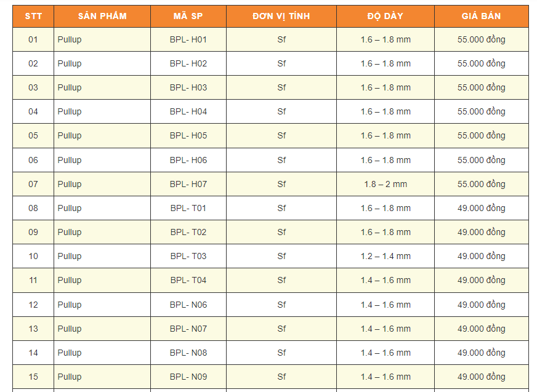Click product code BPL- H01
The image size is (537, 392).
tap(188, 39)
